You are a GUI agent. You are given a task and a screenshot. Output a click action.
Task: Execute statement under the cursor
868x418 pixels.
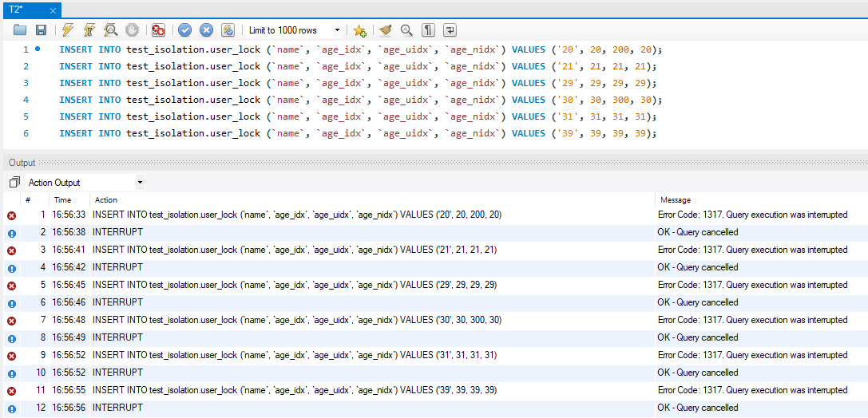point(89,30)
